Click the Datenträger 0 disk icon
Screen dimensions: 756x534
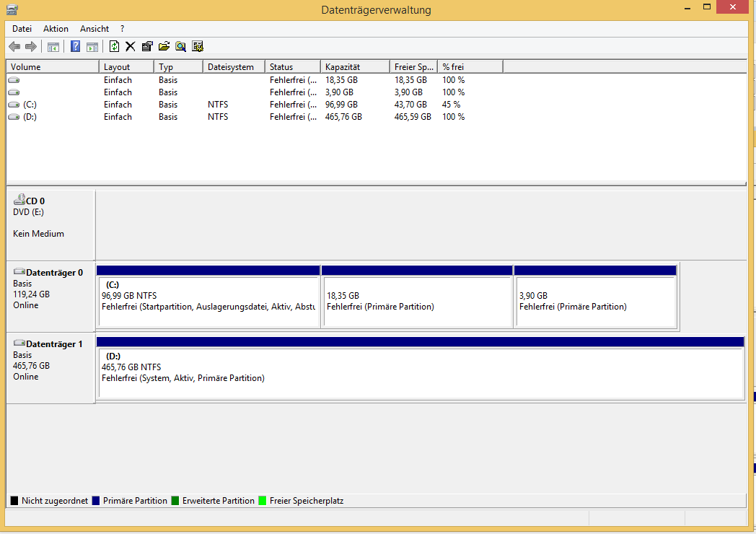(x=19, y=271)
